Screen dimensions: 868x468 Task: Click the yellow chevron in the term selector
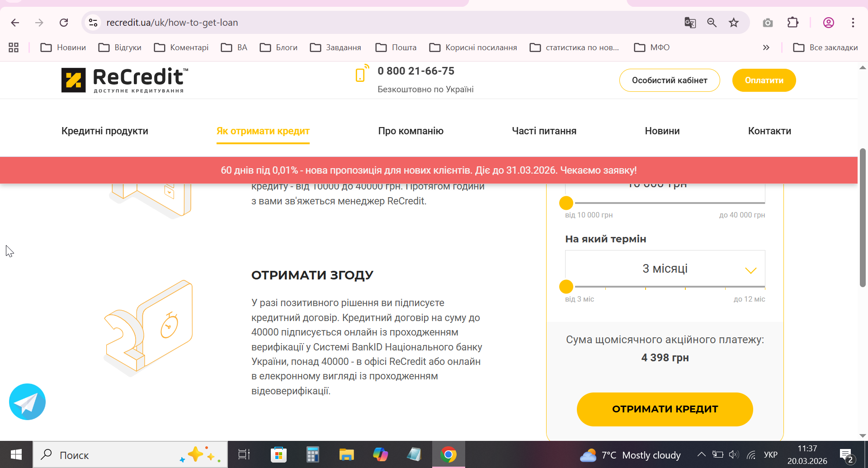[751, 270]
